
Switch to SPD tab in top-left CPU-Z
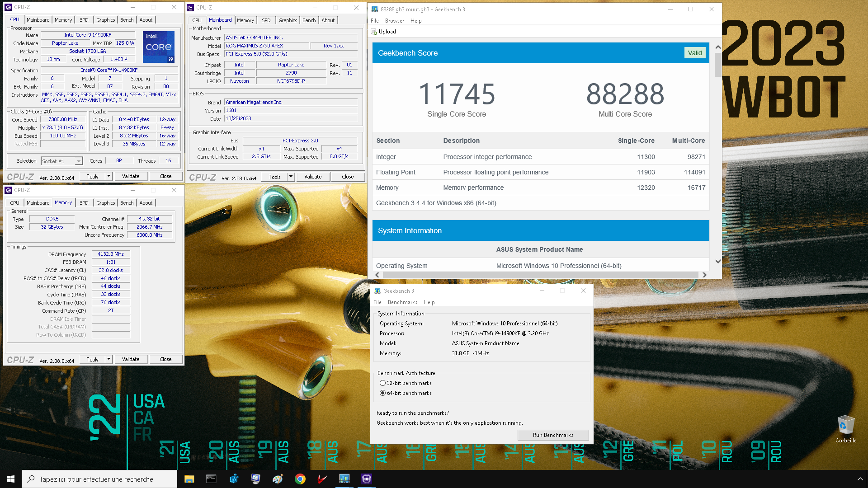pos(84,20)
